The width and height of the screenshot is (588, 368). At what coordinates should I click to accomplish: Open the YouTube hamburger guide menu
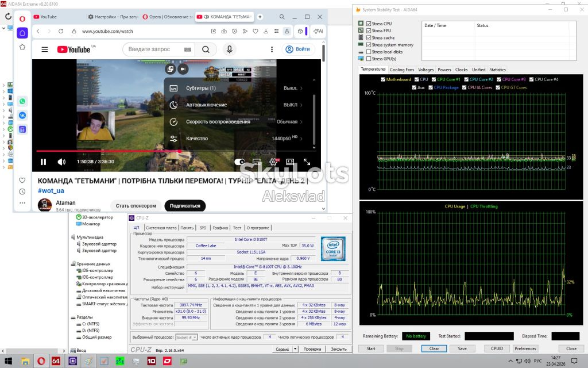click(45, 49)
